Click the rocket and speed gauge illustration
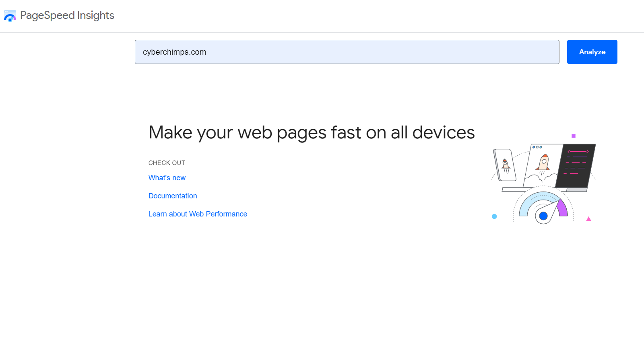The height and width of the screenshot is (342, 644). click(x=543, y=179)
